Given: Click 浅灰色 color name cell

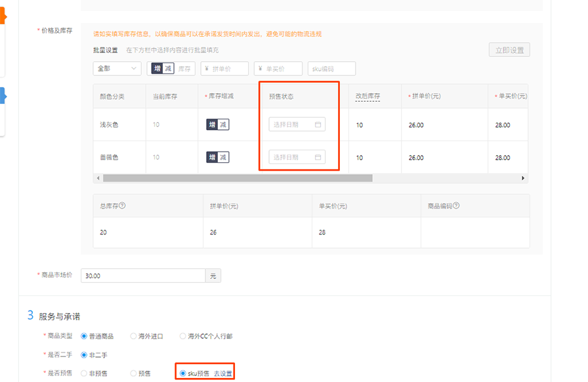Looking at the screenshot, I should coord(109,125).
